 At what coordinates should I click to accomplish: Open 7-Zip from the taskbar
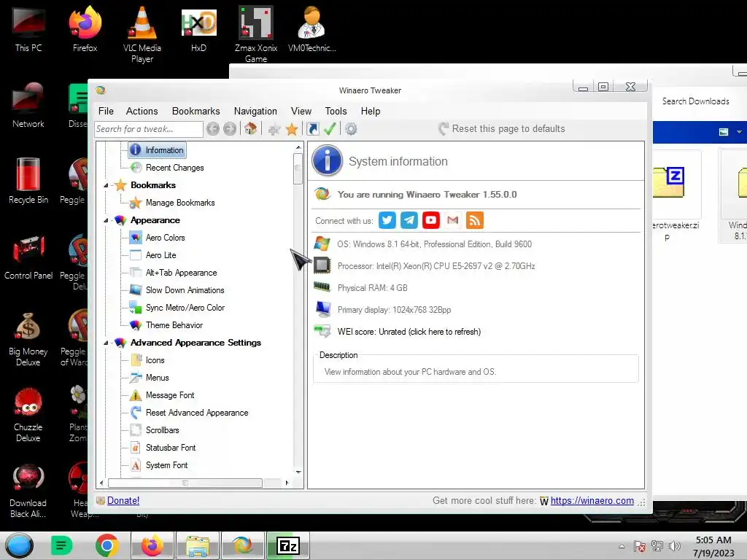287,545
